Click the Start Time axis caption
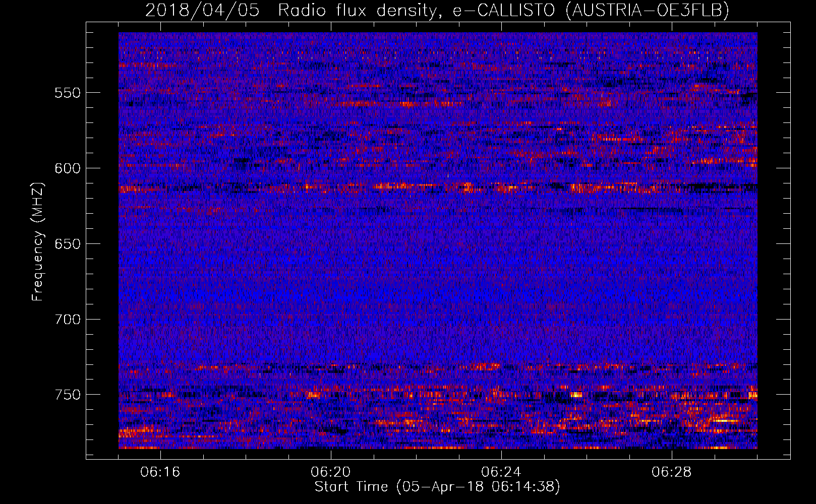816x504 pixels. pyautogui.click(x=437, y=487)
